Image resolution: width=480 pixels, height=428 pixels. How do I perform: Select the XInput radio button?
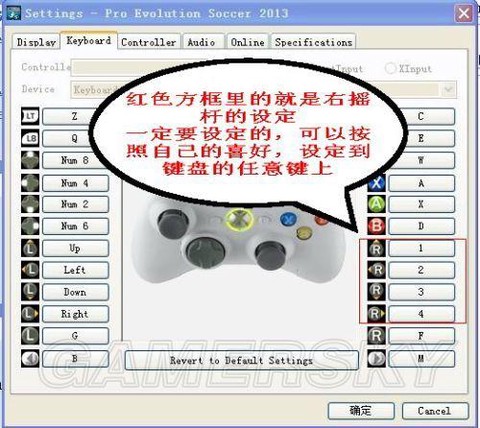click(390, 68)
